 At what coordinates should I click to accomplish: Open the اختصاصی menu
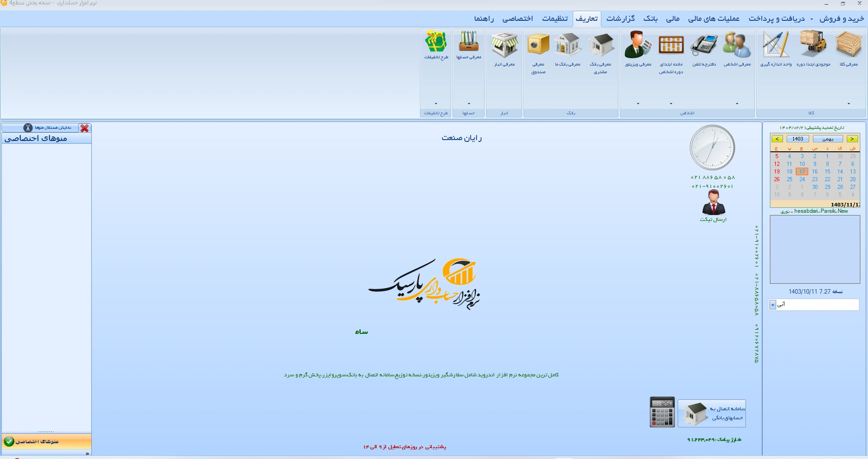point(518,19)
